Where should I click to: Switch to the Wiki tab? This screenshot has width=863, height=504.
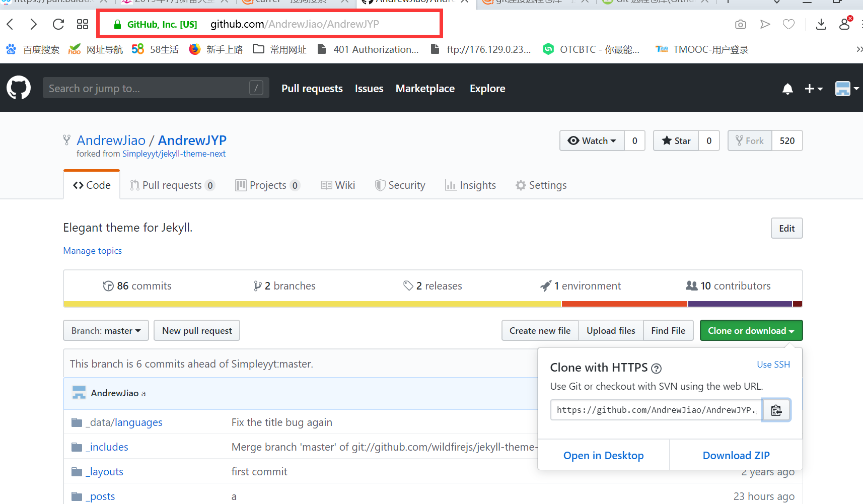pos(338,185)
